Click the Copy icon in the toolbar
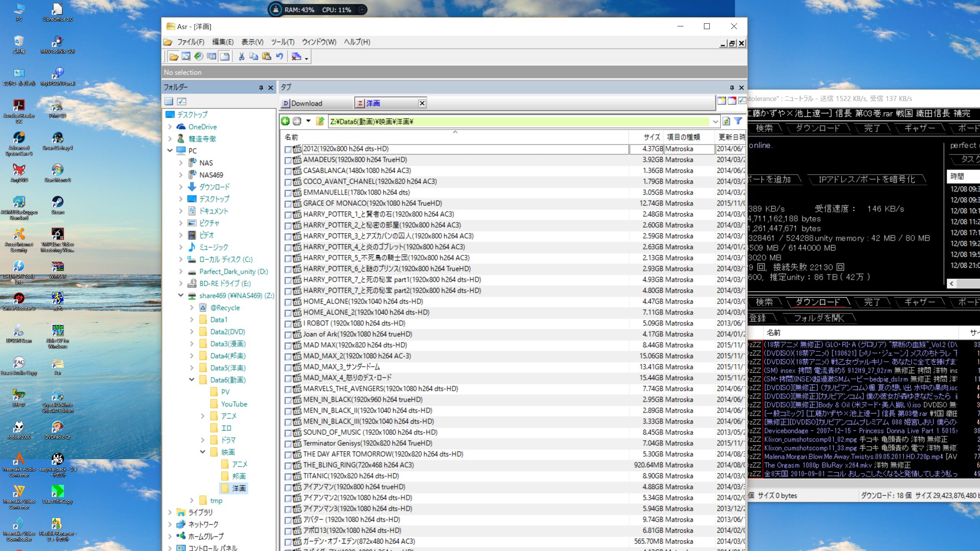Viewport: 980px width, 551px height. tap(253, 57)
